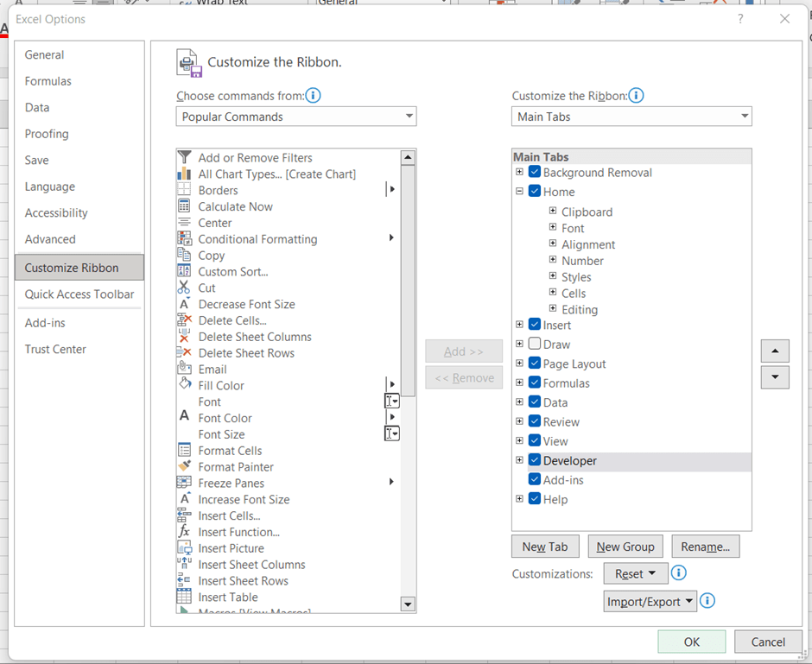The height and width of the screenshot is (664, 812).
Task: Uncheck the Help tab checkbox
Action: pos(535,499)
